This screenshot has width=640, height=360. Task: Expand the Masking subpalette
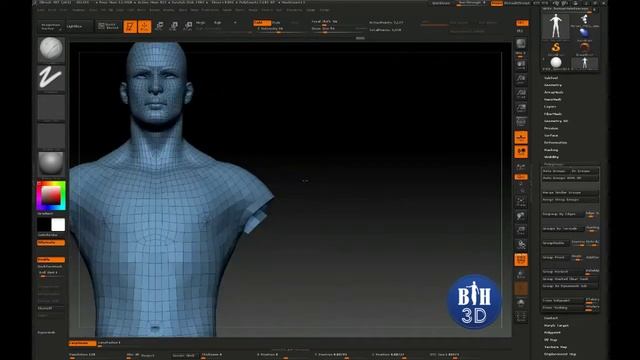coord(551,150)
